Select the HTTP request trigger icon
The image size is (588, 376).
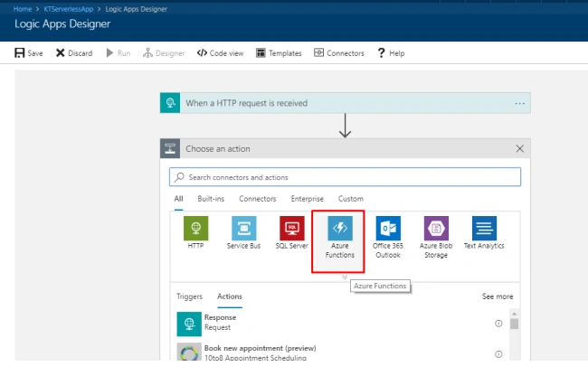170,103
